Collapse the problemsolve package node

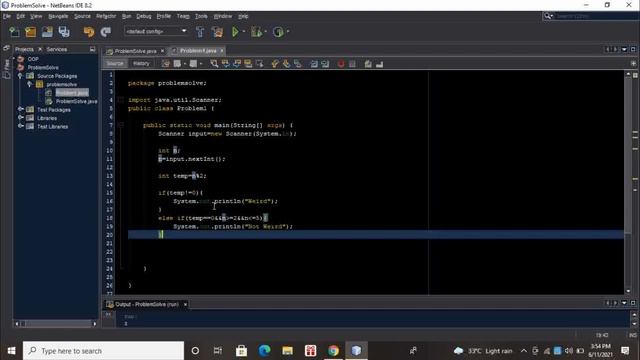coord(29,84)
